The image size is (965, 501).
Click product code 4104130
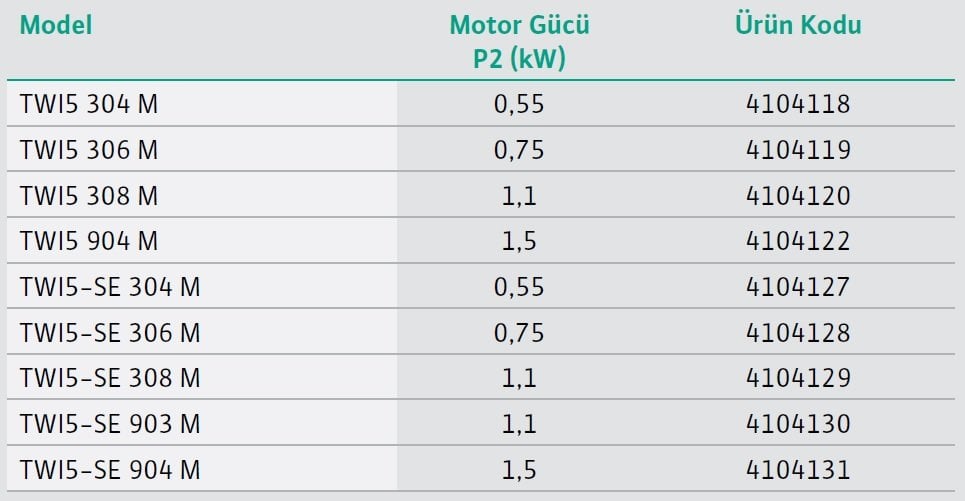coord(798,423)
